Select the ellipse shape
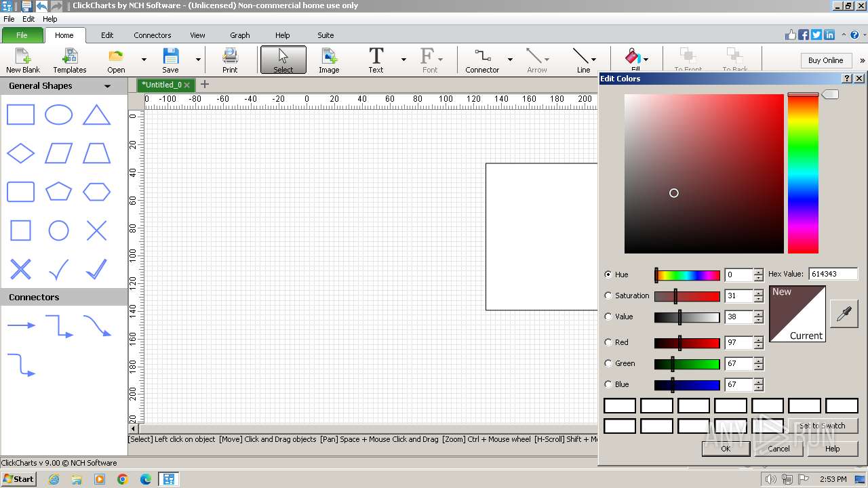 [x=58, y=115]
